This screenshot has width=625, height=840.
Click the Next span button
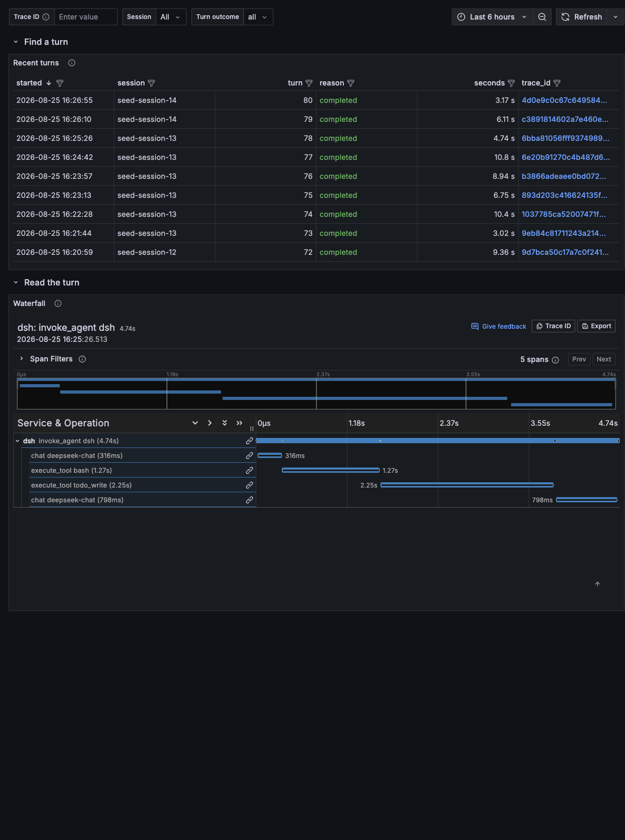[x=604, y=359]
